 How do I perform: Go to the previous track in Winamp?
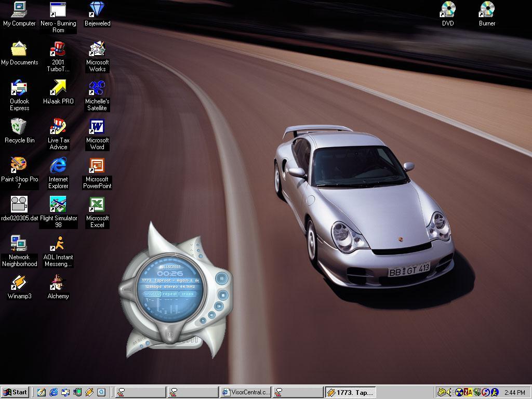tap(212, 315)
